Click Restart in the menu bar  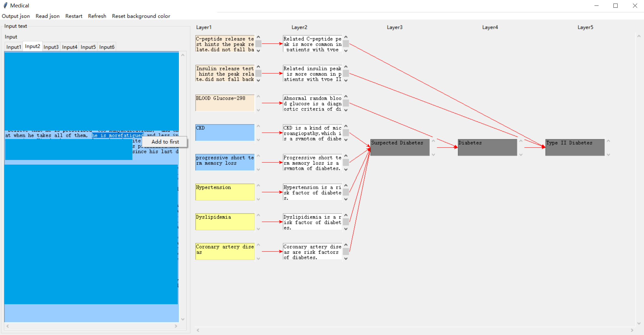tap(73, 16)
